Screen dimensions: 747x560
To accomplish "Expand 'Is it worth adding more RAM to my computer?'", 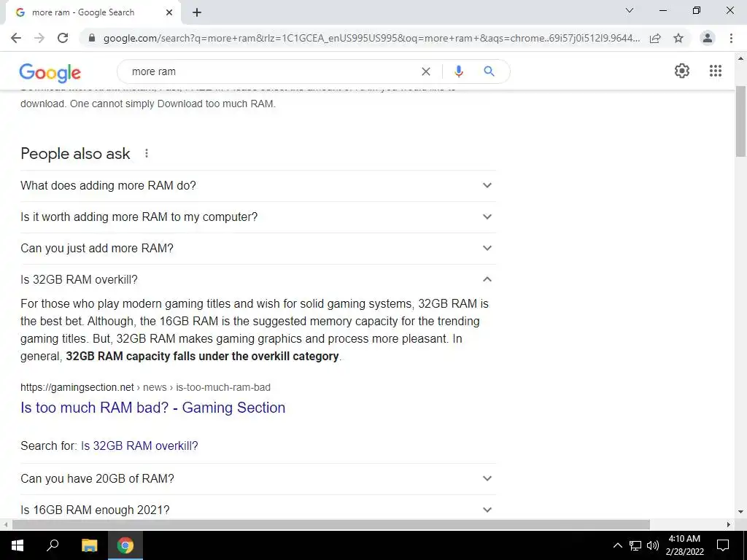I will tap(258, 217).
